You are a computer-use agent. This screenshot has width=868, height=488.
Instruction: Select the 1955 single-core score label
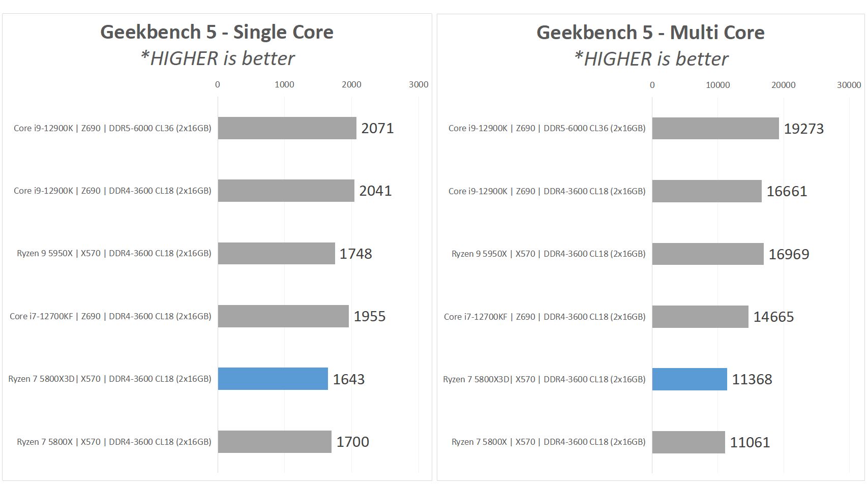369,316
